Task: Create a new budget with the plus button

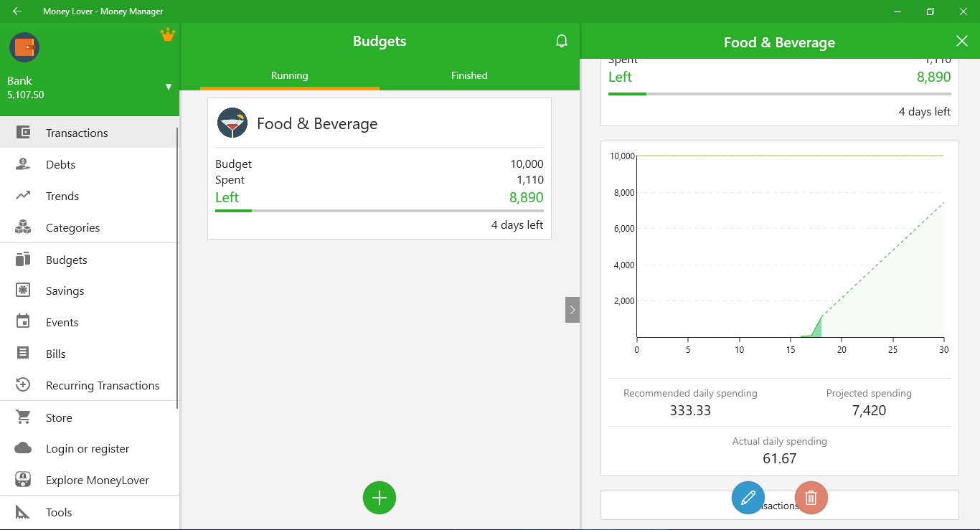Action: (x=379, y=497)
